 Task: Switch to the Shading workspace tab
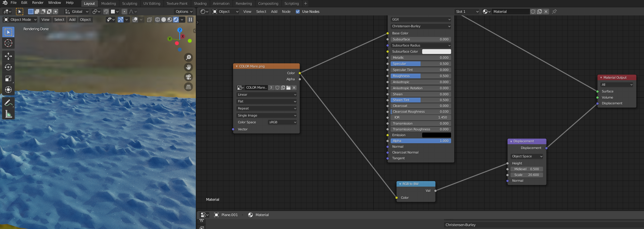click(200, 4)
